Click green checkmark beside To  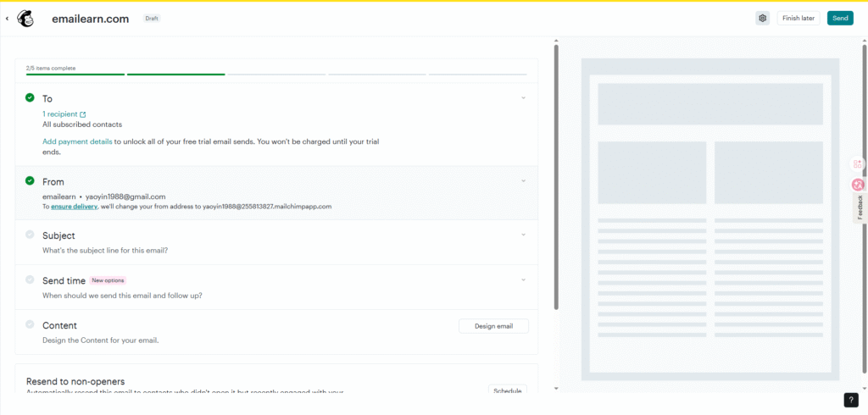click(x=30, y=97)
